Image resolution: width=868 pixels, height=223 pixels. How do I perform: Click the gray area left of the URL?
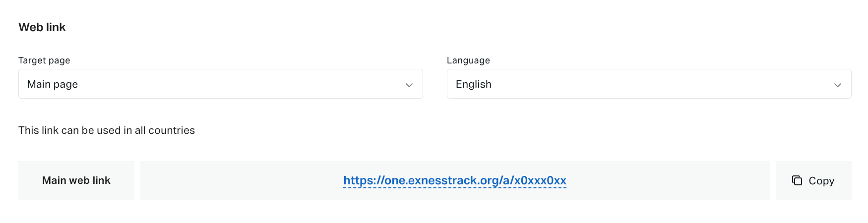click(242, 180)
